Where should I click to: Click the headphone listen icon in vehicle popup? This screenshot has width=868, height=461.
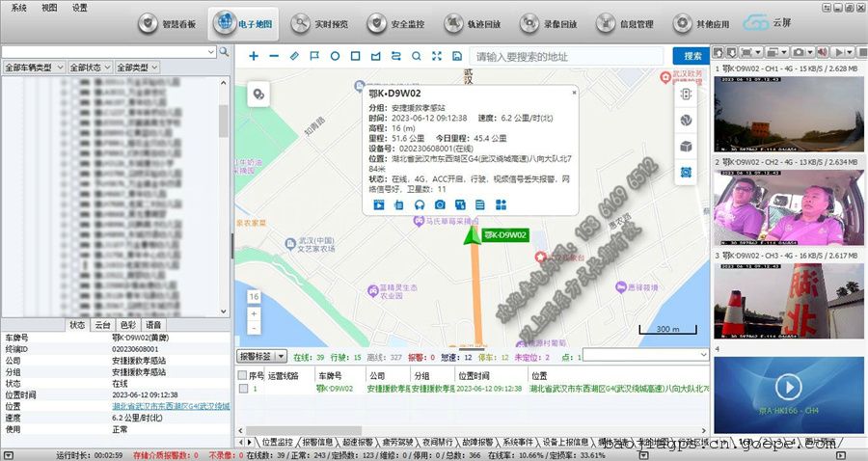click(x=420, y=204)
